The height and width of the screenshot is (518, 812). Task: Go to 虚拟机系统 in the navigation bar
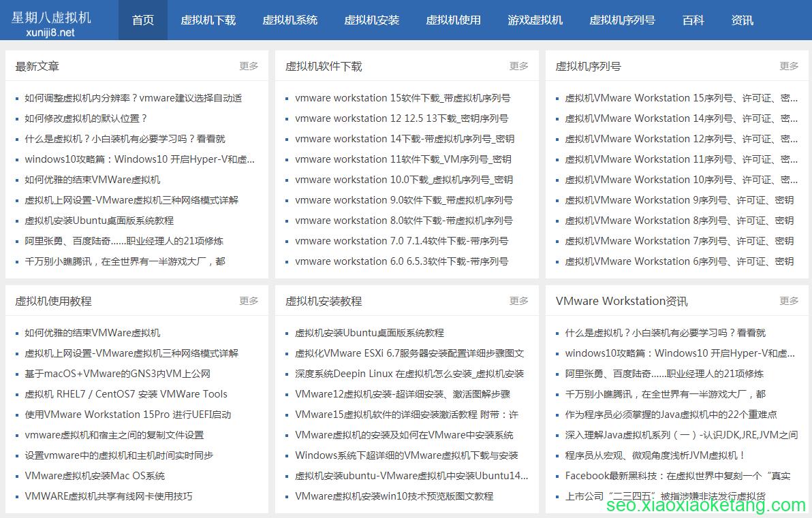290,20
